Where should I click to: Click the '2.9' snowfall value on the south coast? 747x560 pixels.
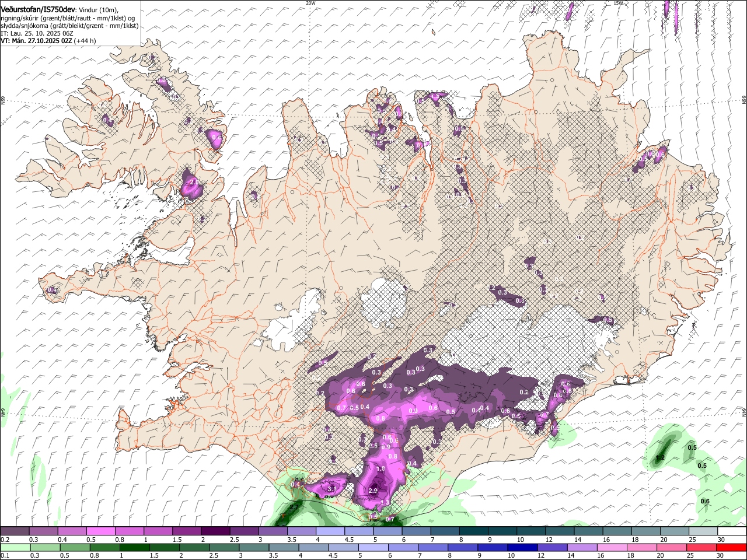(373, 491)
